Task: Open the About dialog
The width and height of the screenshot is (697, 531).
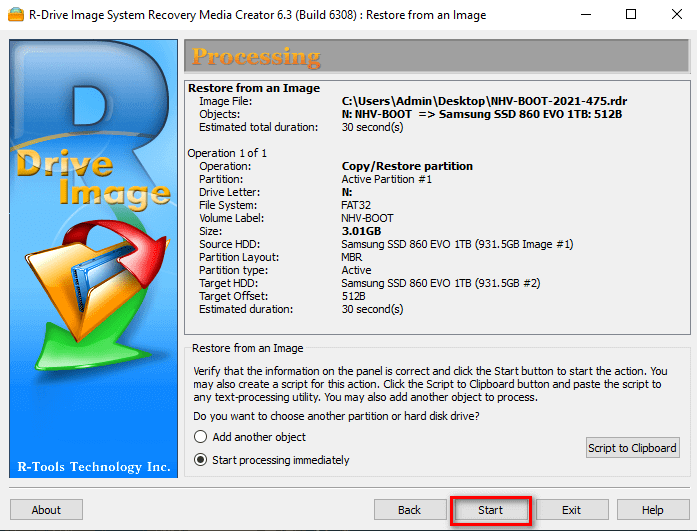Action: click(x=46, y=510)
